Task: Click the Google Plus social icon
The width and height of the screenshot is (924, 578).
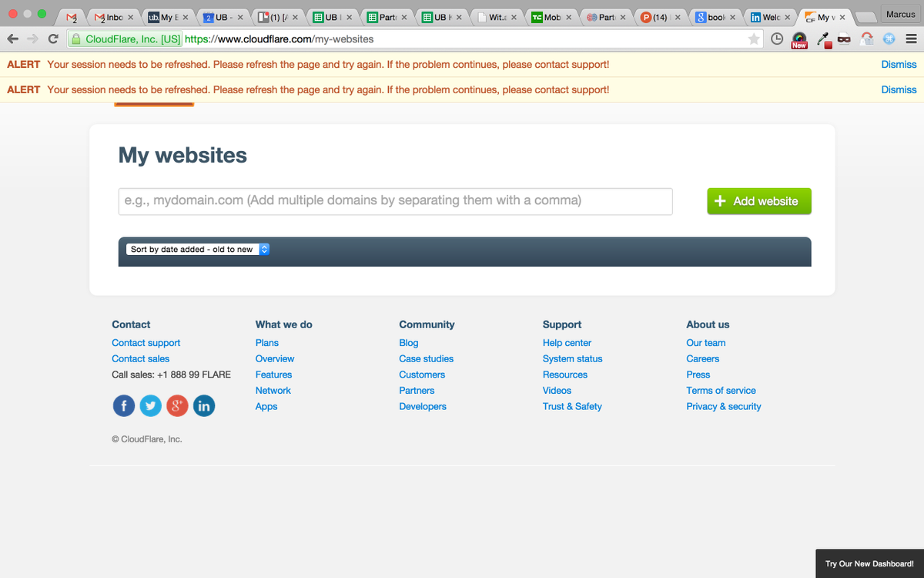Action: pos(177,405)
